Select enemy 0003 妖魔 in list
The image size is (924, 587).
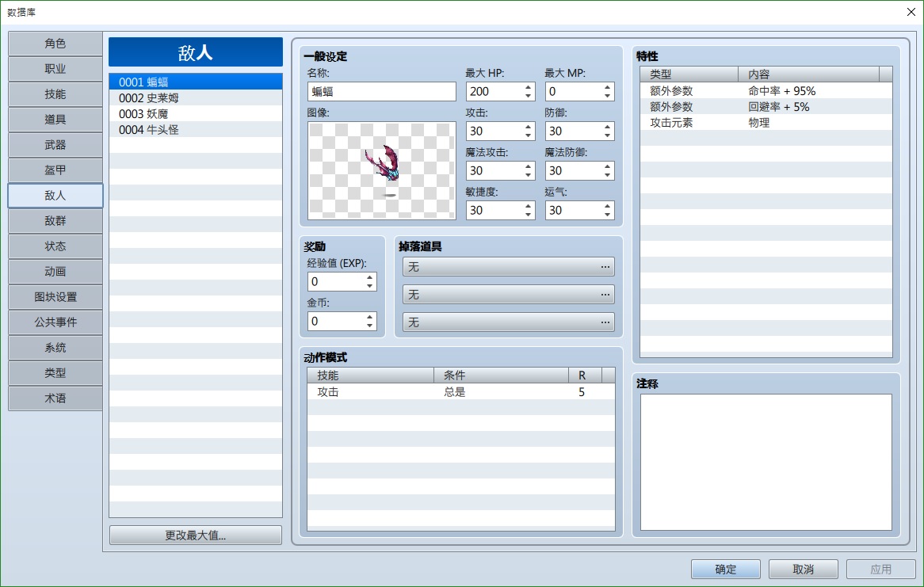coord(196,114)
